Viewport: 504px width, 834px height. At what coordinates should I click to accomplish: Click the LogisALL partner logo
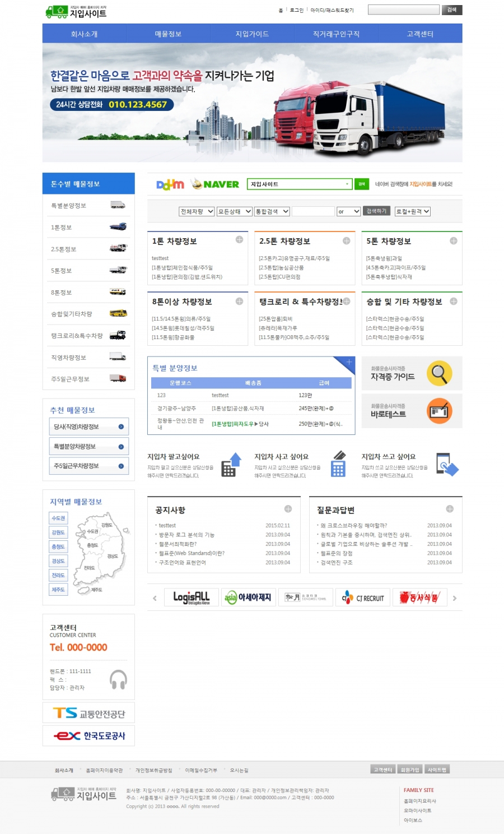point(191,598)
